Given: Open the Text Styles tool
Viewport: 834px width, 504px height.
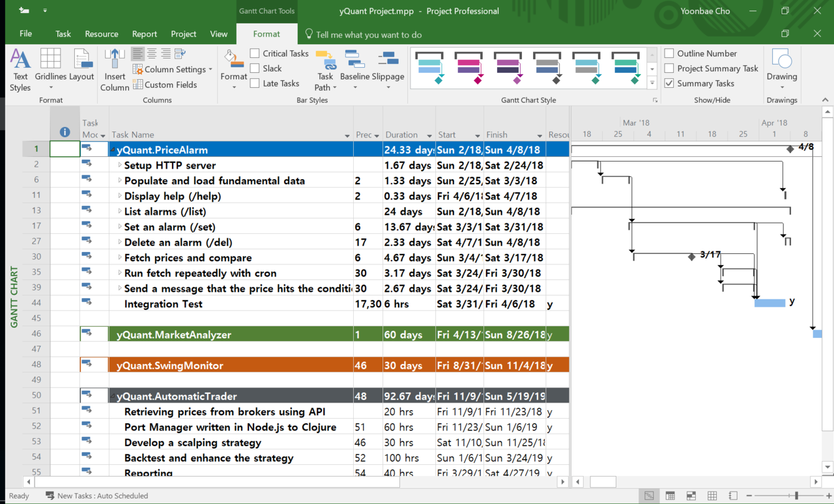Looking at the screenshot, I should pos(20,70).
